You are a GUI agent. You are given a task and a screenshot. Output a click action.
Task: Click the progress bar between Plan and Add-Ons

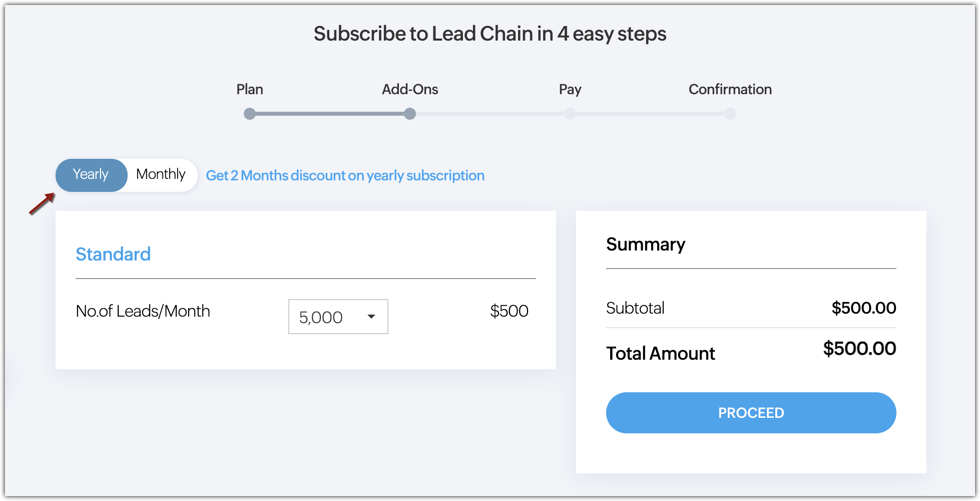[x=329, y=114]
